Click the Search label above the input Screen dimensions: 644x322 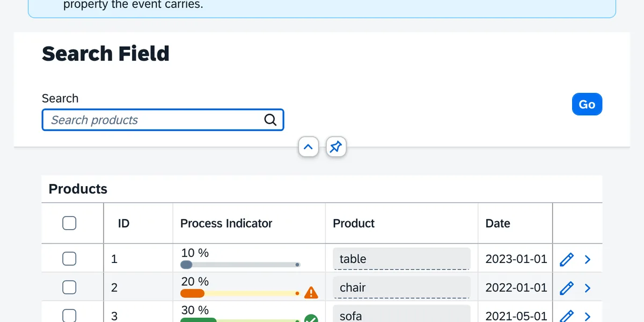coord(60,98)
